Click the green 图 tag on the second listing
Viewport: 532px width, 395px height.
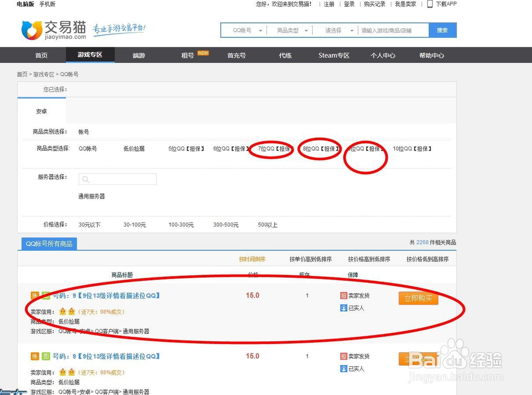click(46, 356)
